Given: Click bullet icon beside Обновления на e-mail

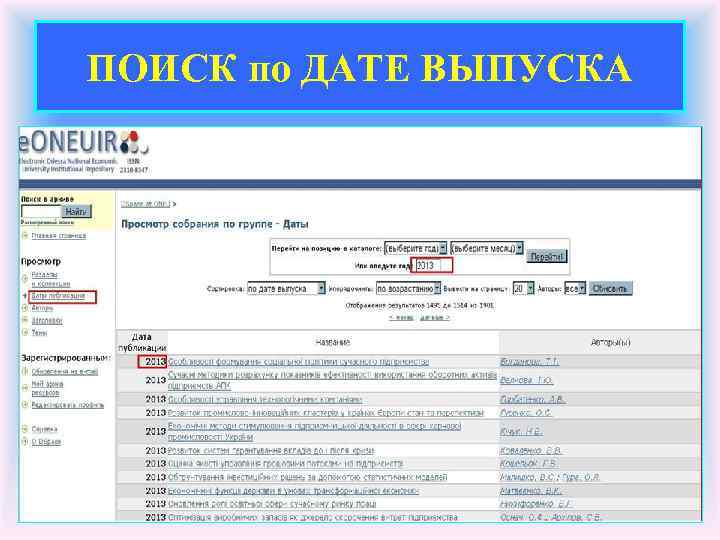Looking at the screenshot, I should tap(25, 371).
